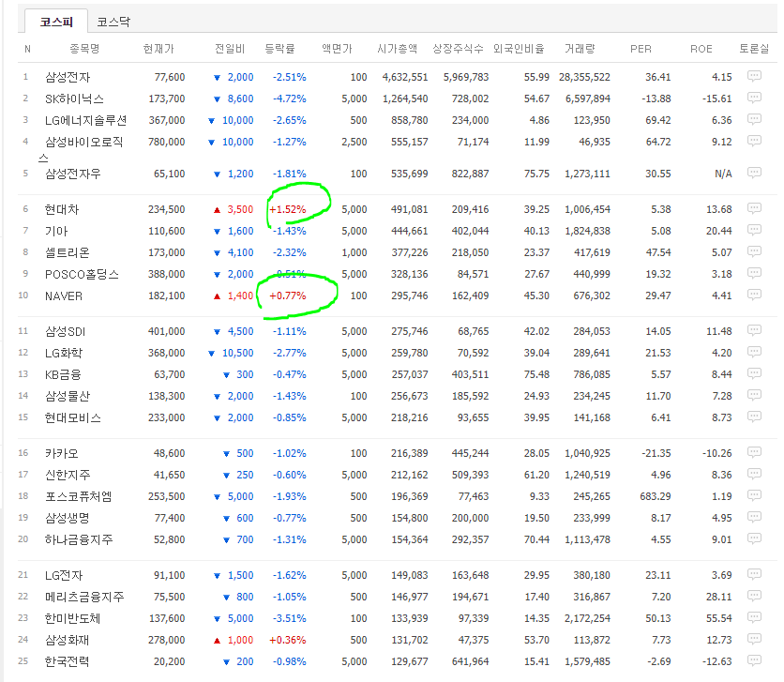Image resolution: width=784 pixels, height=682 pixels.
Task: Open discussion room icon for NAVER
Action: click(x=754, y=295)
